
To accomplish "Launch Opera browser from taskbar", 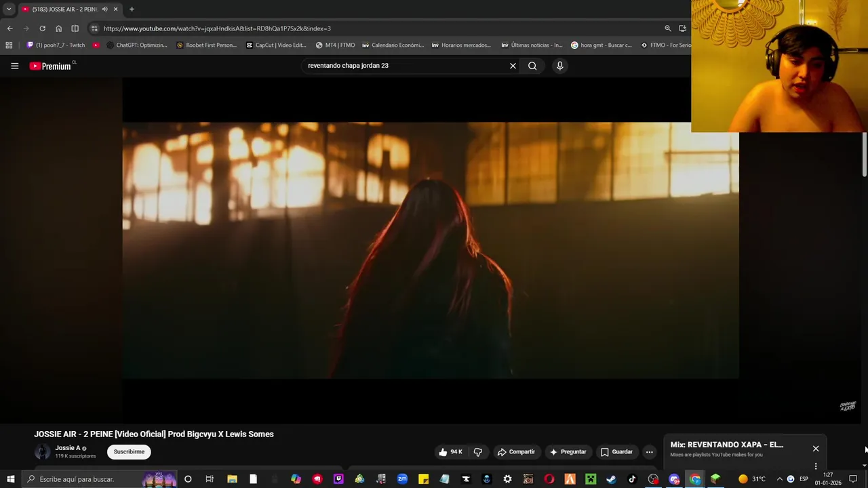I will [549, 479].
